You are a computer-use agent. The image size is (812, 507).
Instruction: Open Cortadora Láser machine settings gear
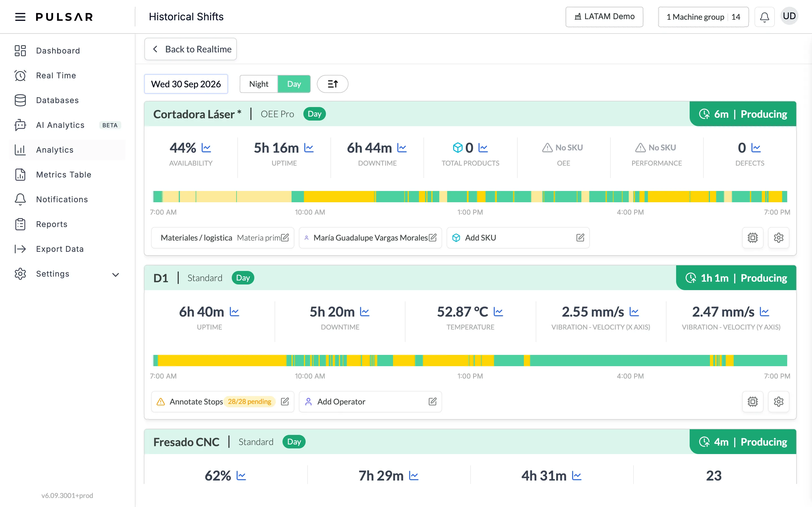[x=778, y=238]
